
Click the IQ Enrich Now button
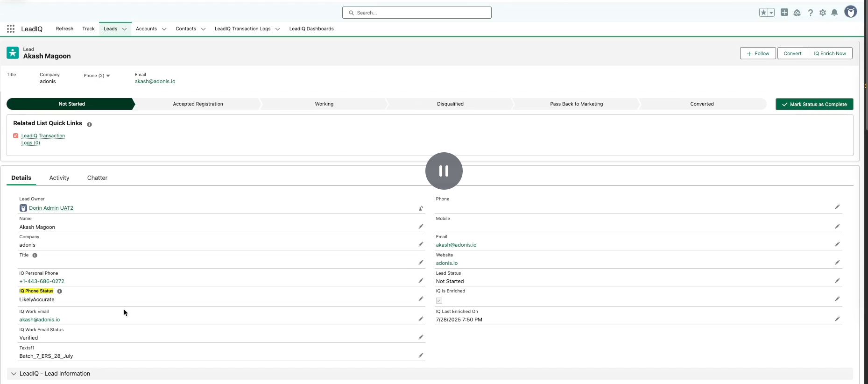click(830, 53)
